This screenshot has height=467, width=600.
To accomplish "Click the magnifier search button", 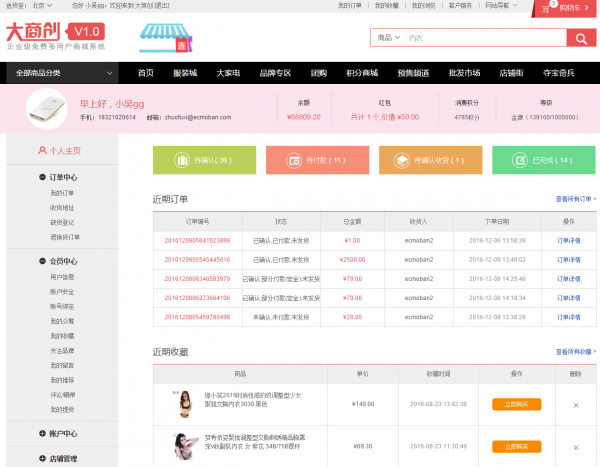I will pyautogui.click(x=581, y=38).
